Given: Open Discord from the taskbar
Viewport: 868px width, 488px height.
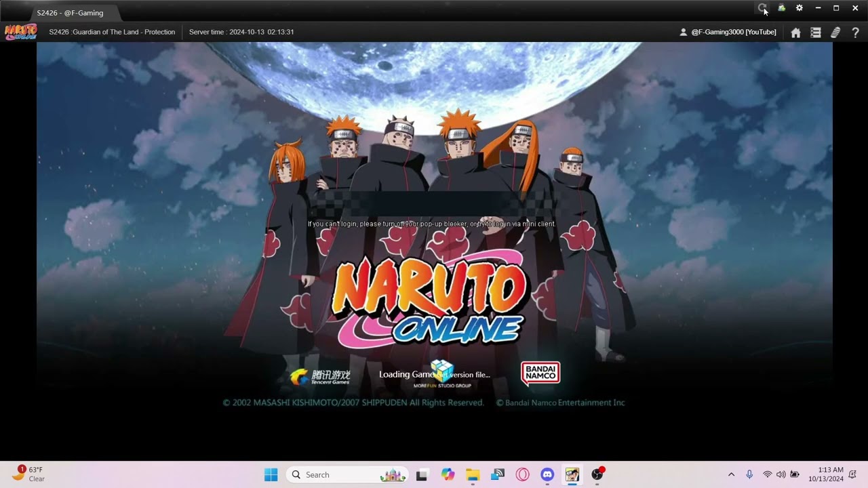Looking at the screenshot, I should click(547, 474).
